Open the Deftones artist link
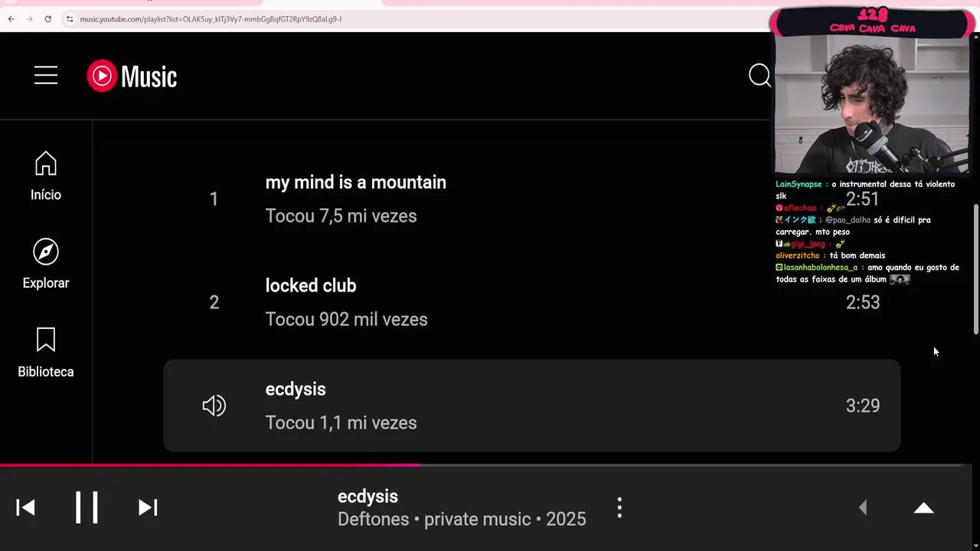Image resolution: width=980 pixels, height=551 pixels. (x=372, y=519)
